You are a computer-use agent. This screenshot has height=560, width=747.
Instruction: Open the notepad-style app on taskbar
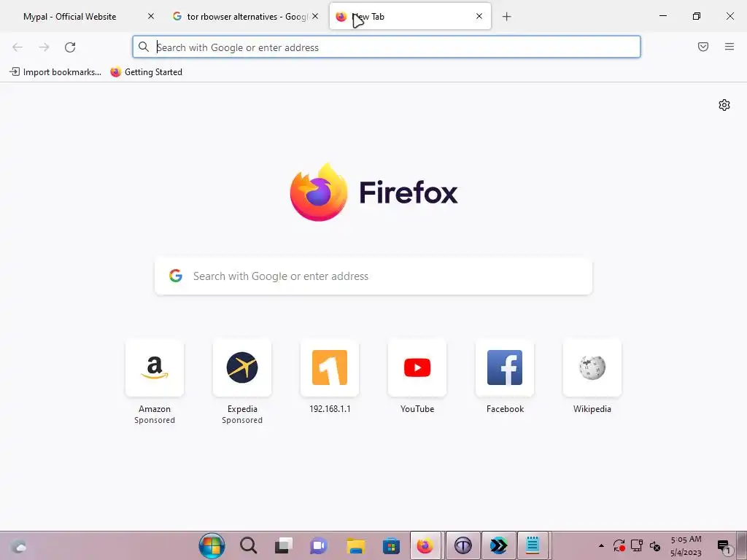tap(533, 545)
